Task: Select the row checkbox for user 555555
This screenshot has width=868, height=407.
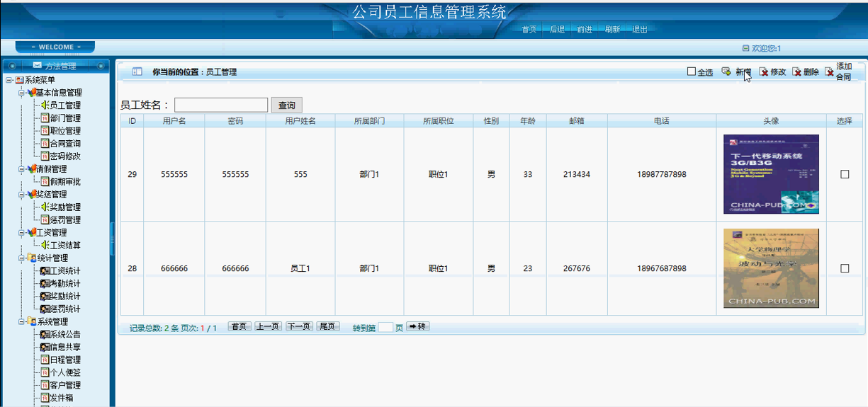Action: point(845,174)
